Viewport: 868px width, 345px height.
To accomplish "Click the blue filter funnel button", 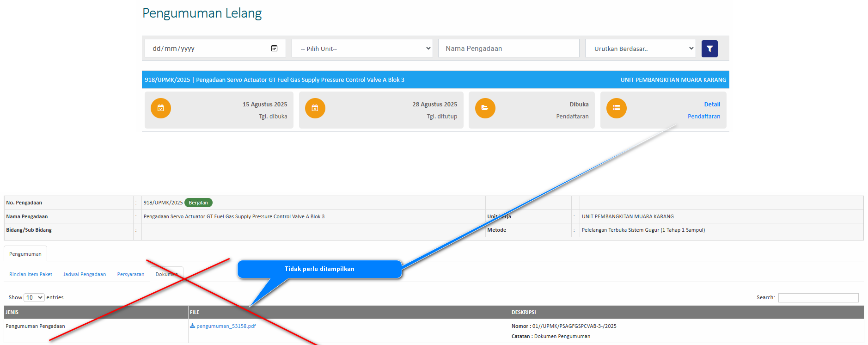I will coord(709,49).
